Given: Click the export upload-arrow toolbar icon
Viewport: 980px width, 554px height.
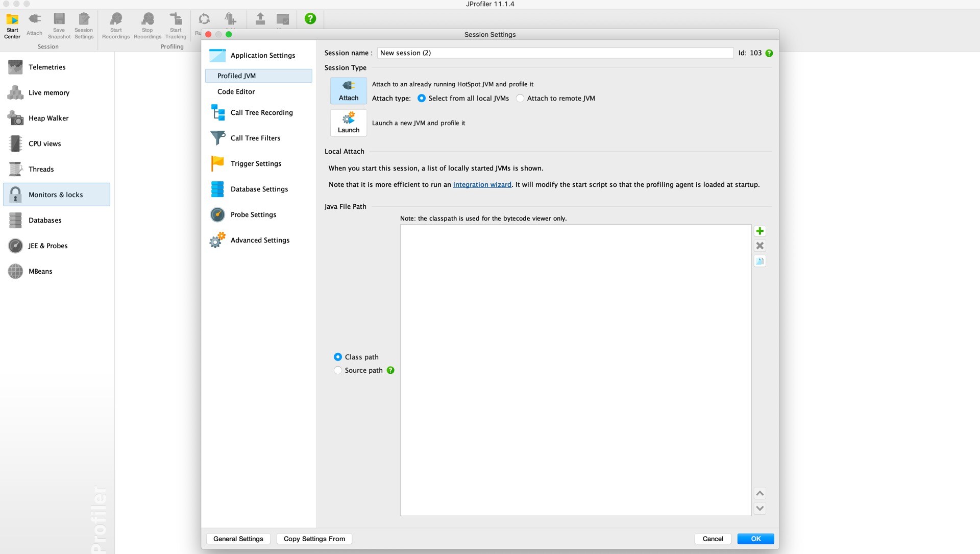Looking at the screenshot, I should click(260, 19).
